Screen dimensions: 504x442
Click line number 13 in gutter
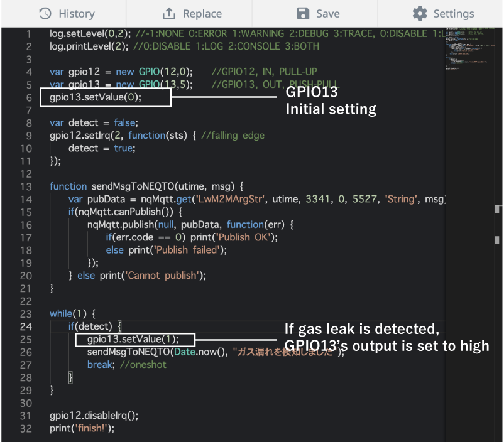tap(26, 186)
